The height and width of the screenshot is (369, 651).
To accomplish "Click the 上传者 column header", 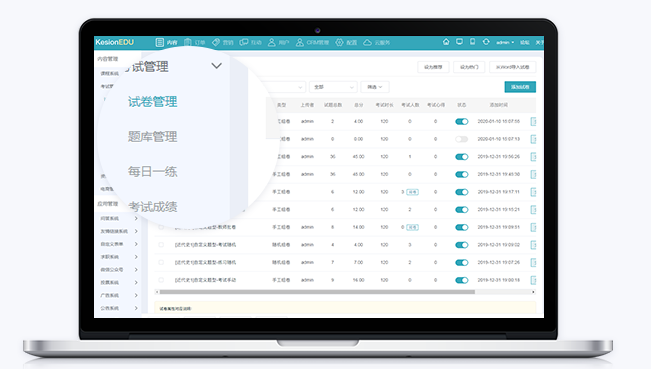I will pos(307,105).
